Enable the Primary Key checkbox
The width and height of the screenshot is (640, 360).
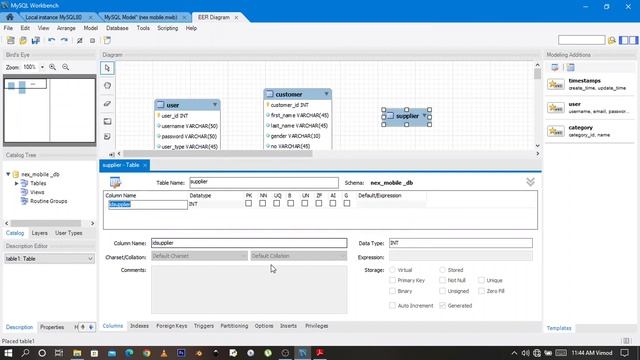(392, 280)
